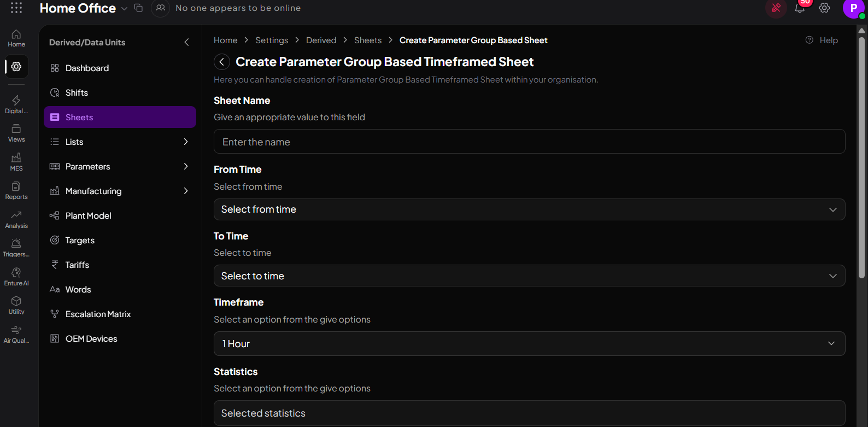Expand the Manufacturing submenu arrow
Viewport: 868px width, 427px height.
(x=186, y=191)
